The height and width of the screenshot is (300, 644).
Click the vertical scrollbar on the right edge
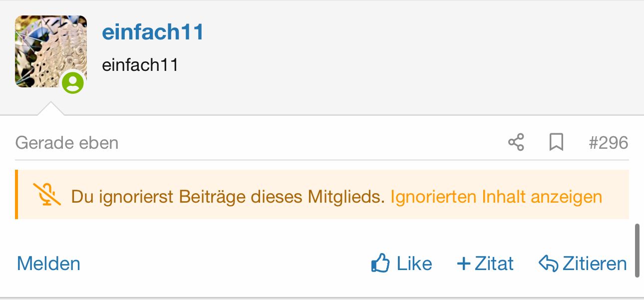[637, 251]
